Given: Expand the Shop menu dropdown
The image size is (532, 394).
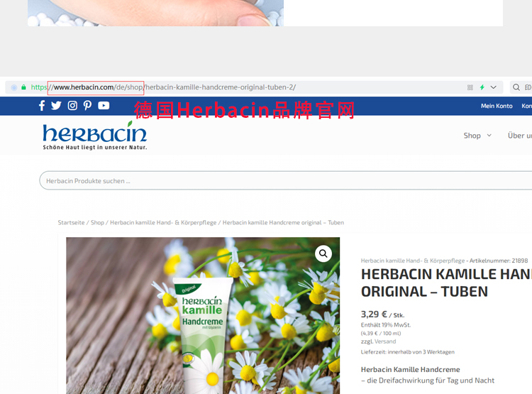Looking at the screenshot, I should 477,136.
